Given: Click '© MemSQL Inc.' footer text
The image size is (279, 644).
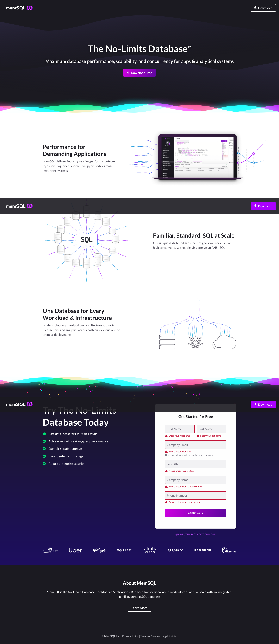Looking at the screenshot, I should click(x=111, y=636).
